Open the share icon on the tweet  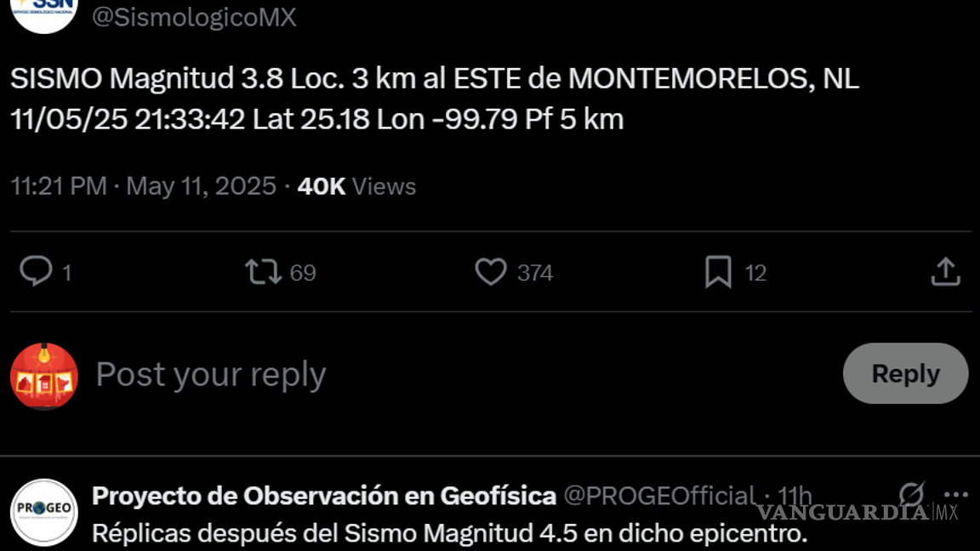click(x=946, y=272)
